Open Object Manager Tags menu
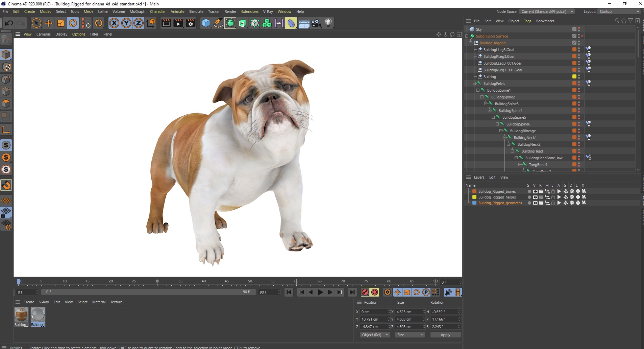Image resolution: width=644 pixels, height=349 pixels. coord(527,21)
